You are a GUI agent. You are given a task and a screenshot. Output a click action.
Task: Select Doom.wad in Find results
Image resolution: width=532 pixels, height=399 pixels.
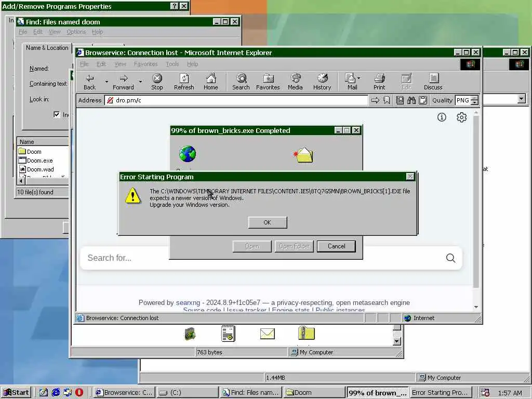pos(36,169)
